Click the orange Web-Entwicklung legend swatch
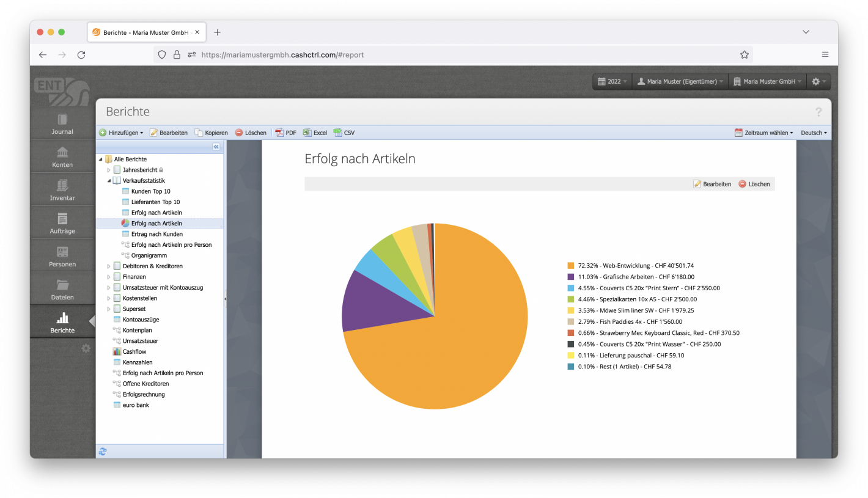 click(x=571, y=266)
